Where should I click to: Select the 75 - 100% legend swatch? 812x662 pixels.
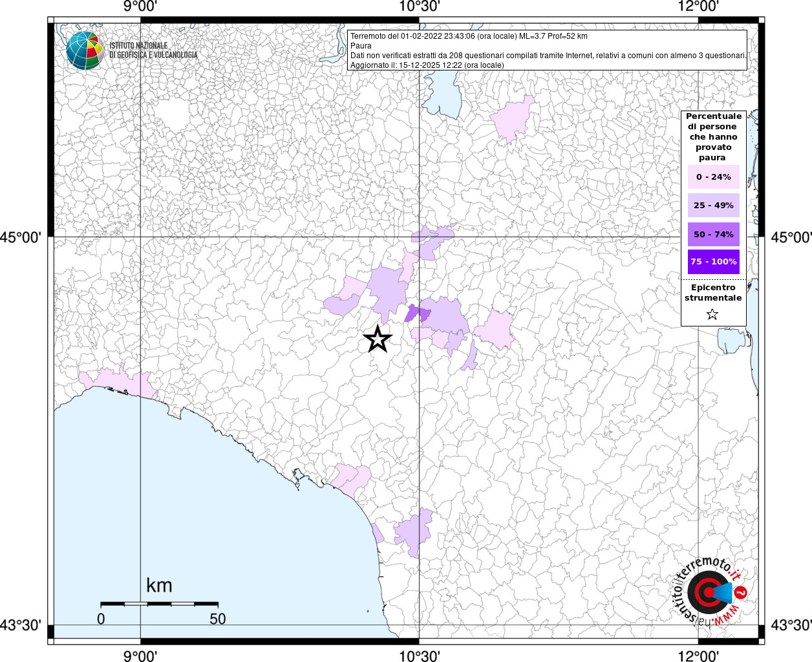[713, 262]
